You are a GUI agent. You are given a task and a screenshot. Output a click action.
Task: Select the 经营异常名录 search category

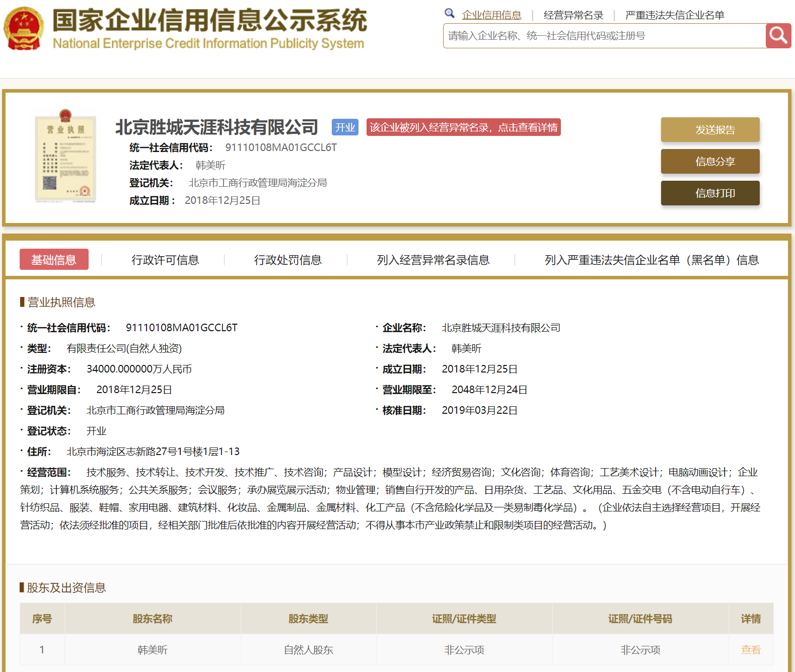click(x=573, y=15)
